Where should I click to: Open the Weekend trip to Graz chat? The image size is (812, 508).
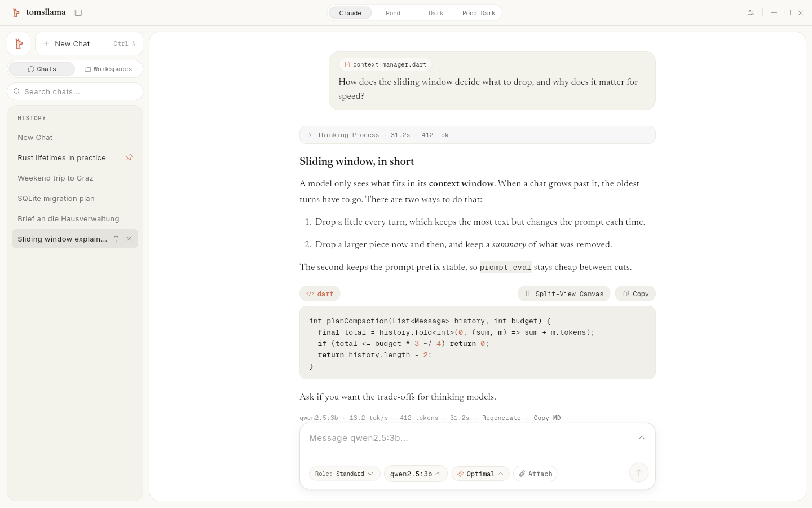click(75, 178)
